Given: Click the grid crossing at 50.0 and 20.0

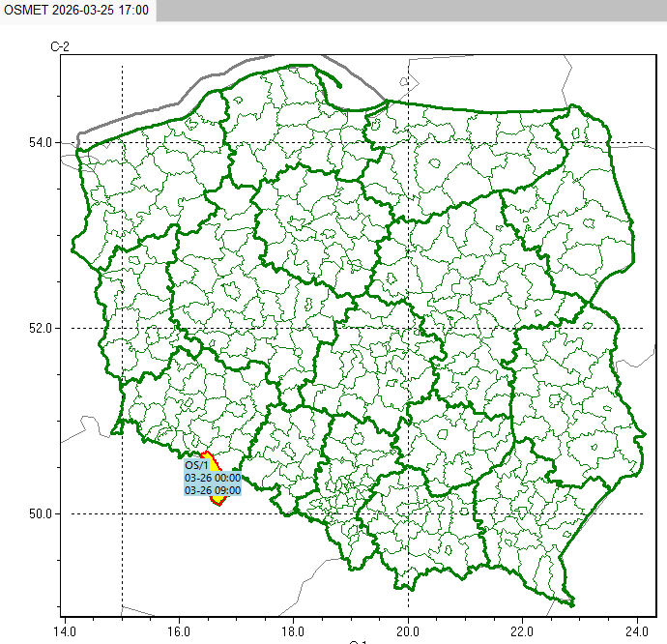Looking at the screenshot, I should point(408,513).
